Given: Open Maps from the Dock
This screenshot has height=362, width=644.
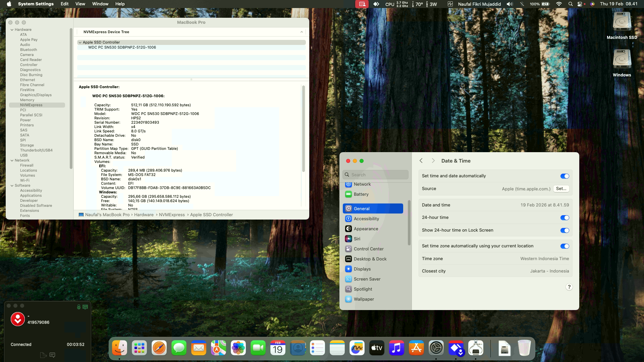Looking at the screenshot, I should 218,348.
